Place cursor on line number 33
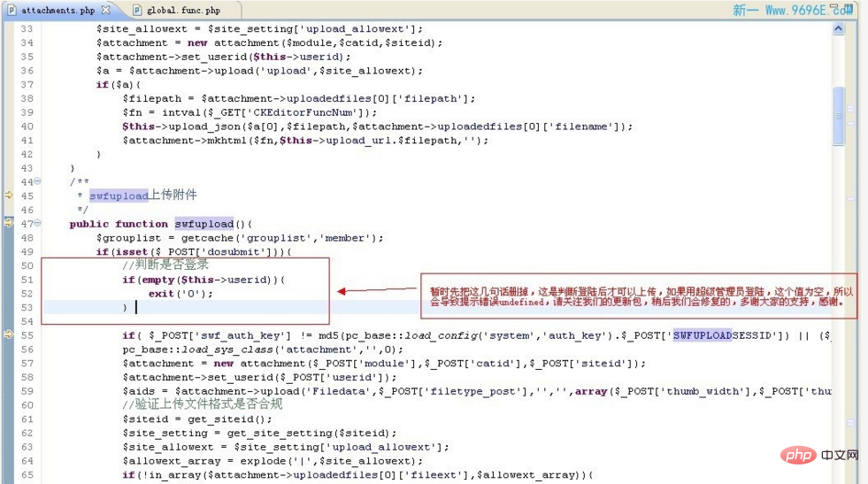Image resolution: width=868 pixels, height=484 pixels. tap(27, 29)
